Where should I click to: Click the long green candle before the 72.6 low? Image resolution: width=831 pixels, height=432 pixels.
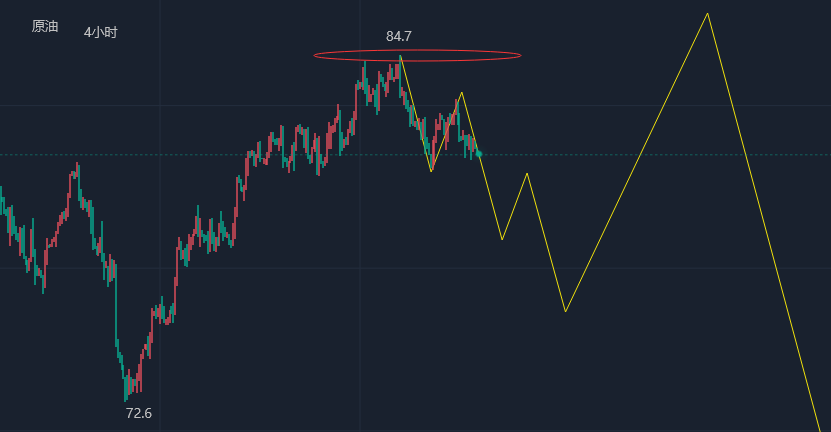pyautogui.click(x=115, y=300)
